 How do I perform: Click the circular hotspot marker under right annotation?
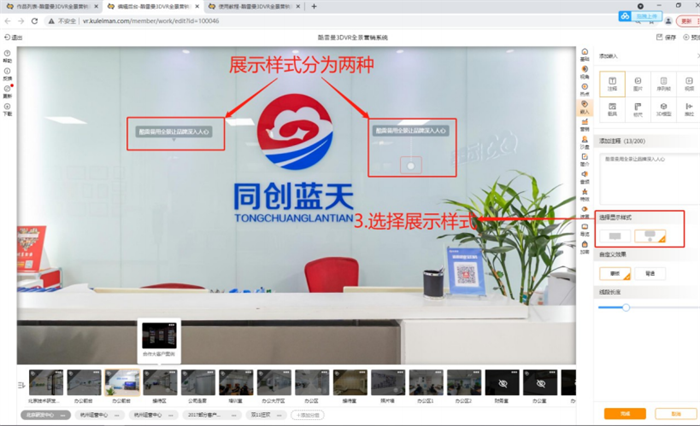411,166
